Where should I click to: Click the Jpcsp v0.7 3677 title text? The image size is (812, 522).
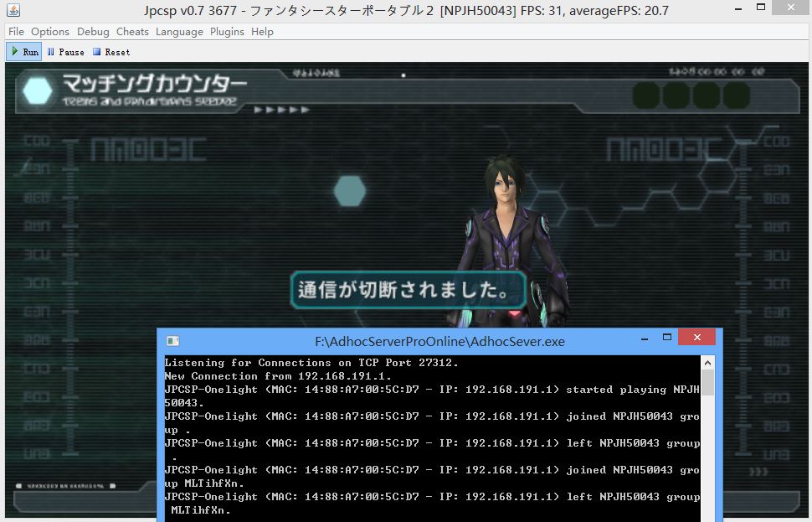click(x=407, y=10)
